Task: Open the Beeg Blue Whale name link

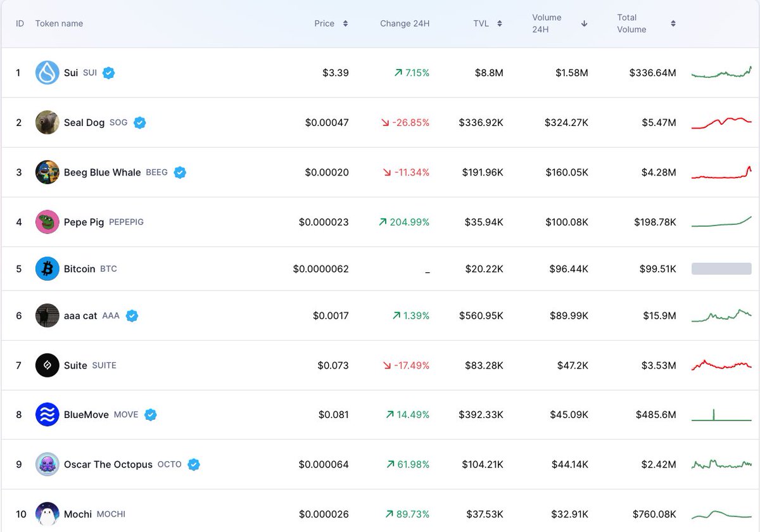Action: [103, 172]
